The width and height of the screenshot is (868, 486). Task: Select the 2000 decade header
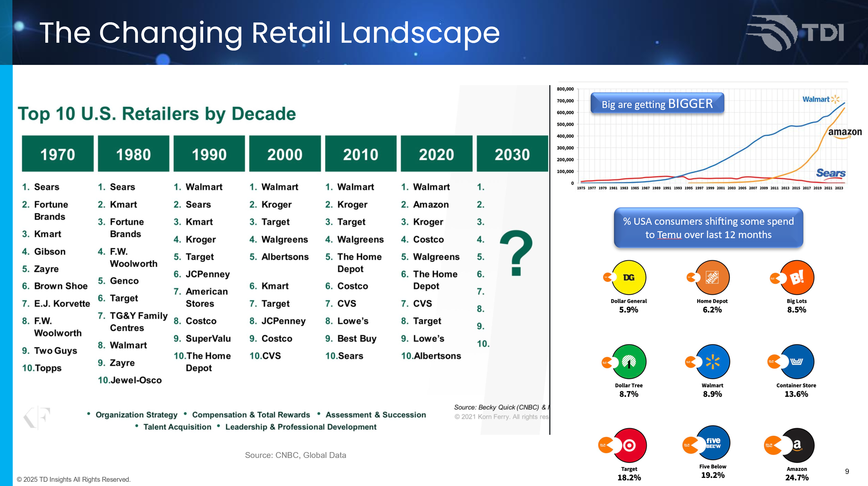click(x=285, y=154)
